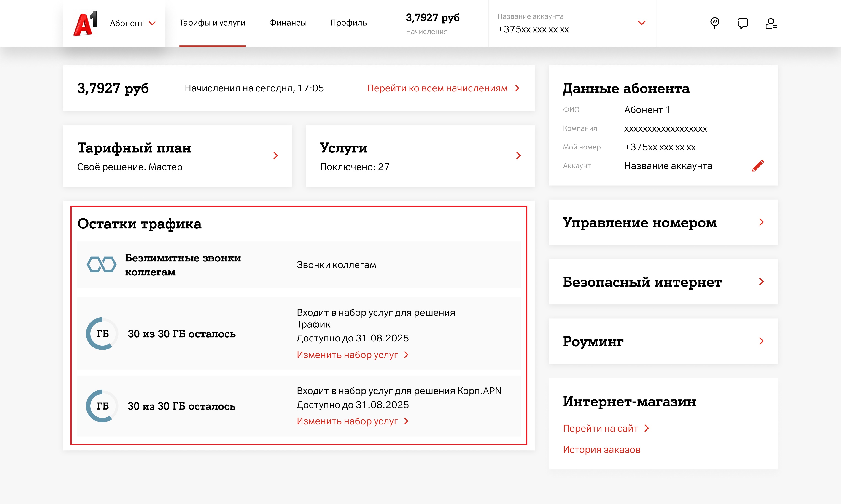Open Безопасный интернет section
Screen dimensions: 841x504
click(761, 282)
